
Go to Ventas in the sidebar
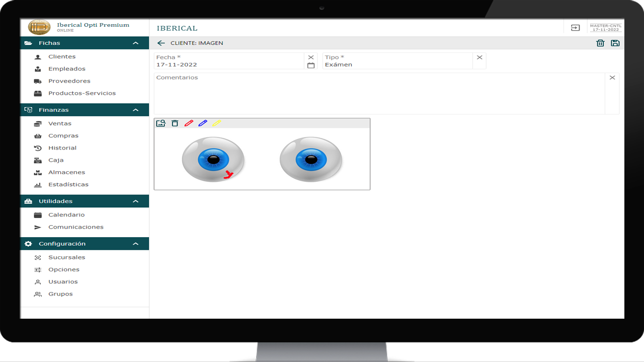(x=60, y=123)
